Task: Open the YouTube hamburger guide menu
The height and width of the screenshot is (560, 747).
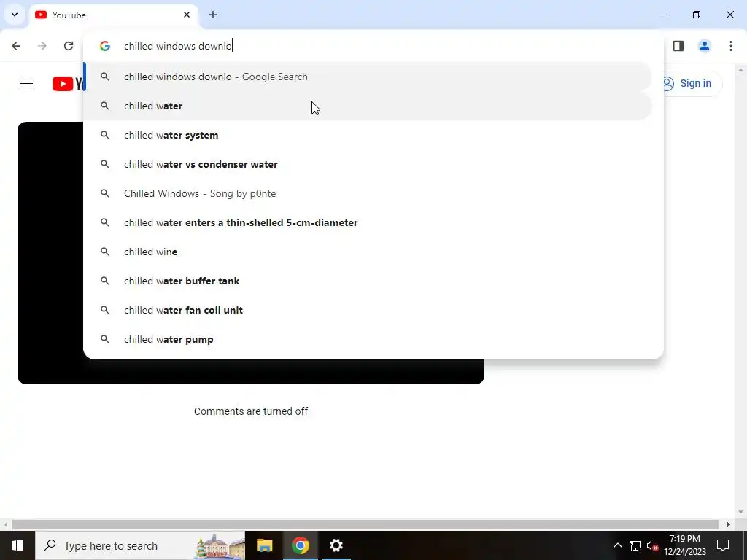Action: pos(26,84)
